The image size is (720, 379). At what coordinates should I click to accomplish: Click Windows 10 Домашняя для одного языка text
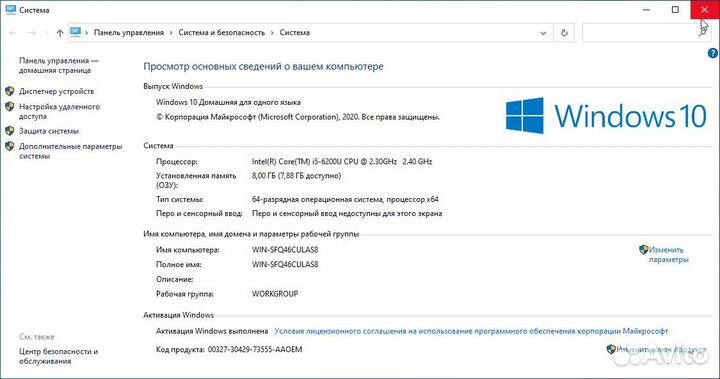point(228,102)
